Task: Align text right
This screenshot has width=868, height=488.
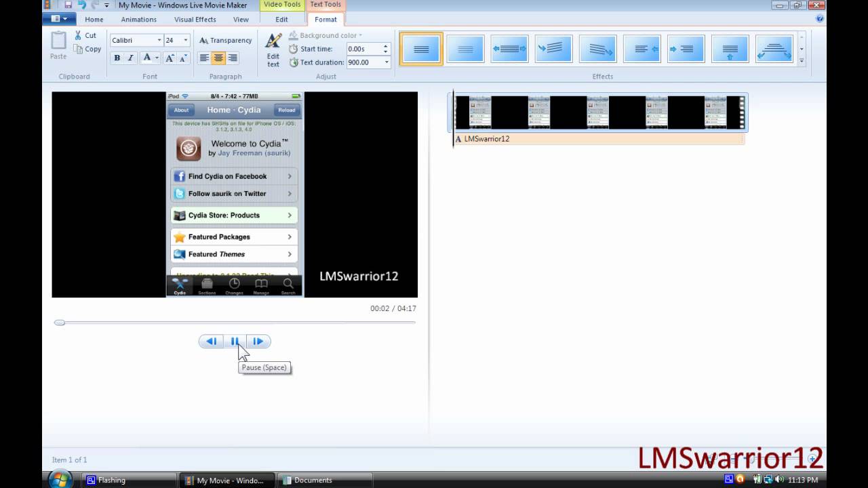Action: pyautogui.click(x=233, y=58)
